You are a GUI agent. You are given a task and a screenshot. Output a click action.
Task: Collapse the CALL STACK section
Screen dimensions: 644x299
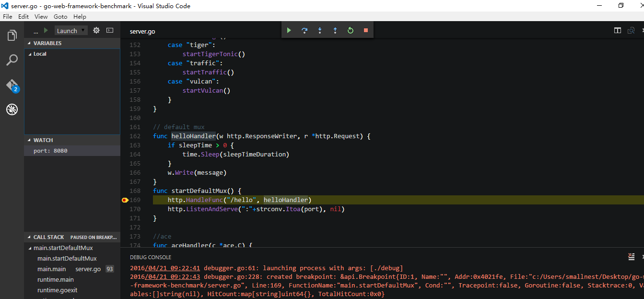[30, 237]
